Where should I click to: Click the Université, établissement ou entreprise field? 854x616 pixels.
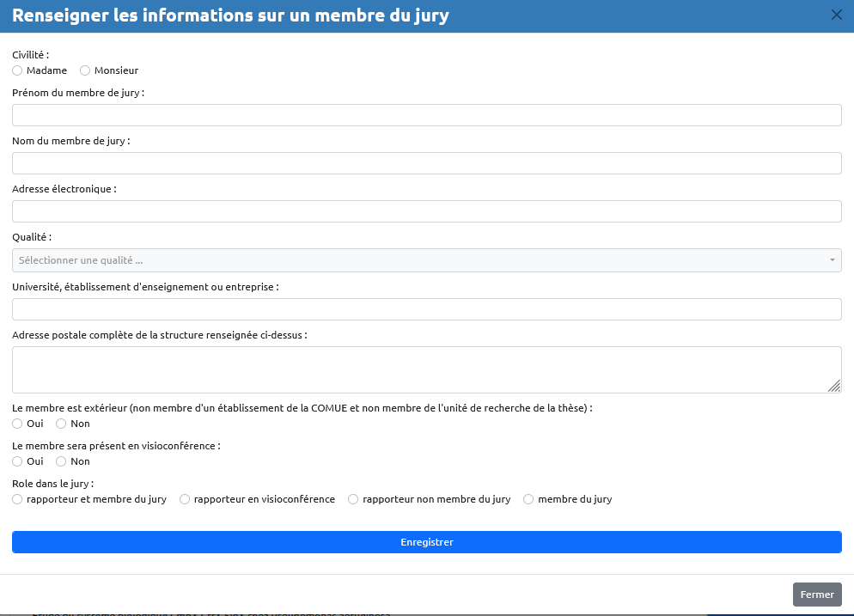[427, 309]
